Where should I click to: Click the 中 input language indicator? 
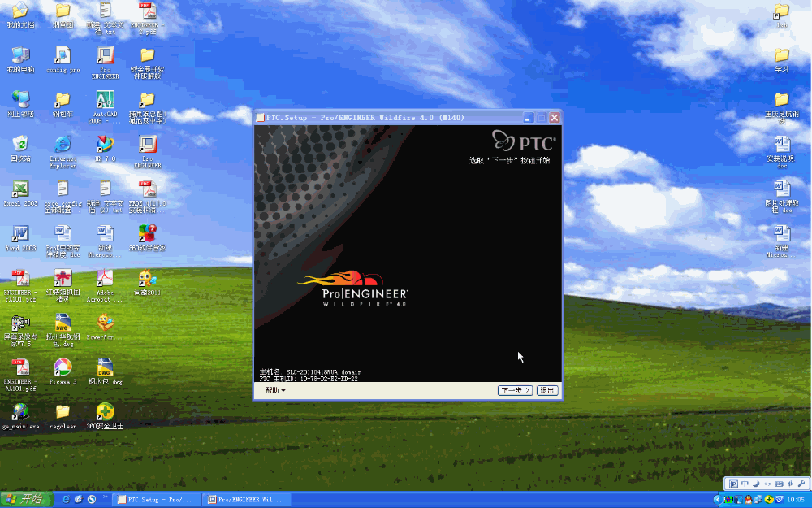pyautogui.click(x=745, y=484)
